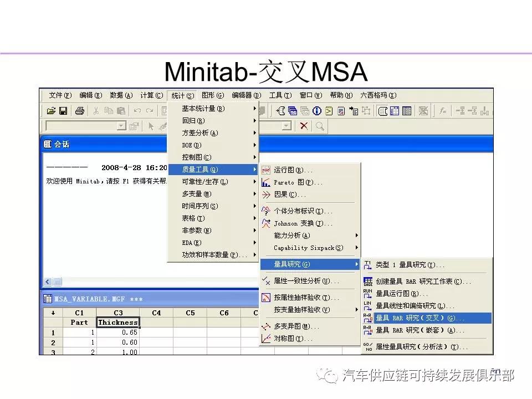Click the Save floppy disk icon

click(63, 111)
